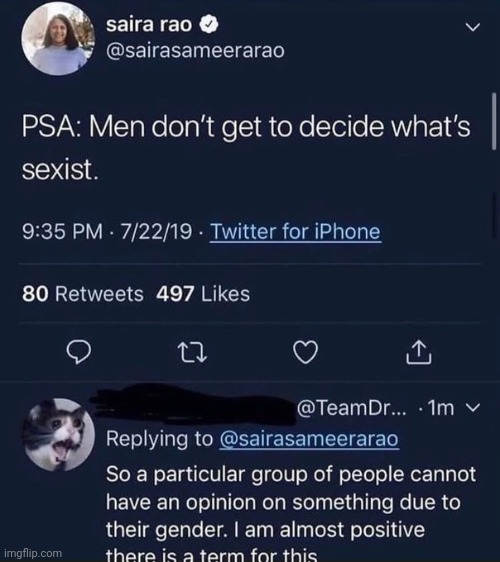The image size is (500, 562).
Task: Open the cat avatar of the replier
Action: tap(58, 434)
